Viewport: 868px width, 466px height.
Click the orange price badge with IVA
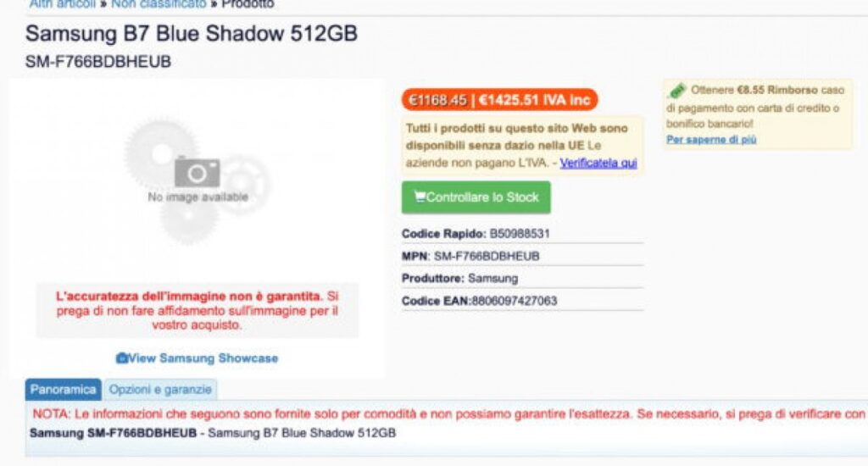[x=499, y=100]
